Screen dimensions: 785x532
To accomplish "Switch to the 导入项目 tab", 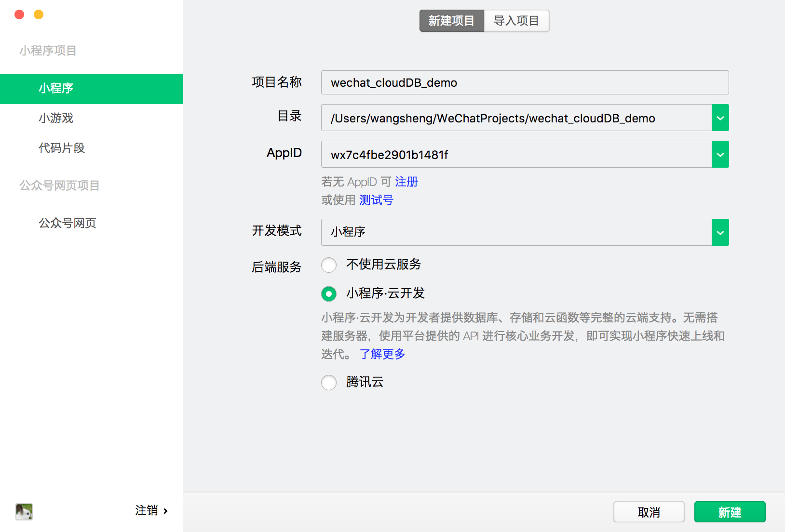I will (516, 21).
